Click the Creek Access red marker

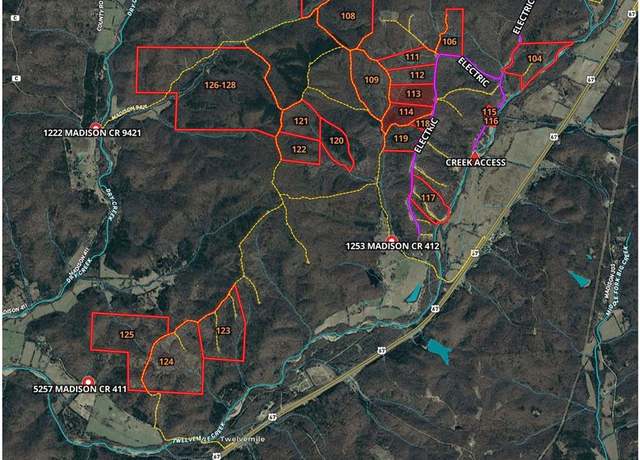[475, 156]
